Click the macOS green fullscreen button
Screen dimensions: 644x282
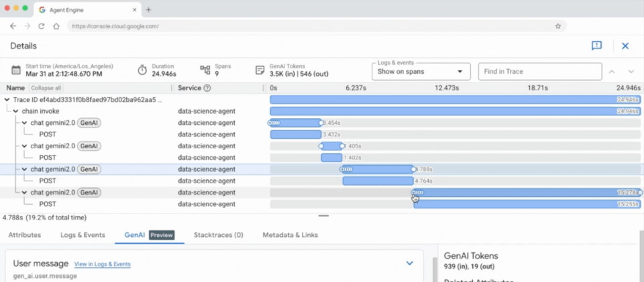click(x=25, y=8)
